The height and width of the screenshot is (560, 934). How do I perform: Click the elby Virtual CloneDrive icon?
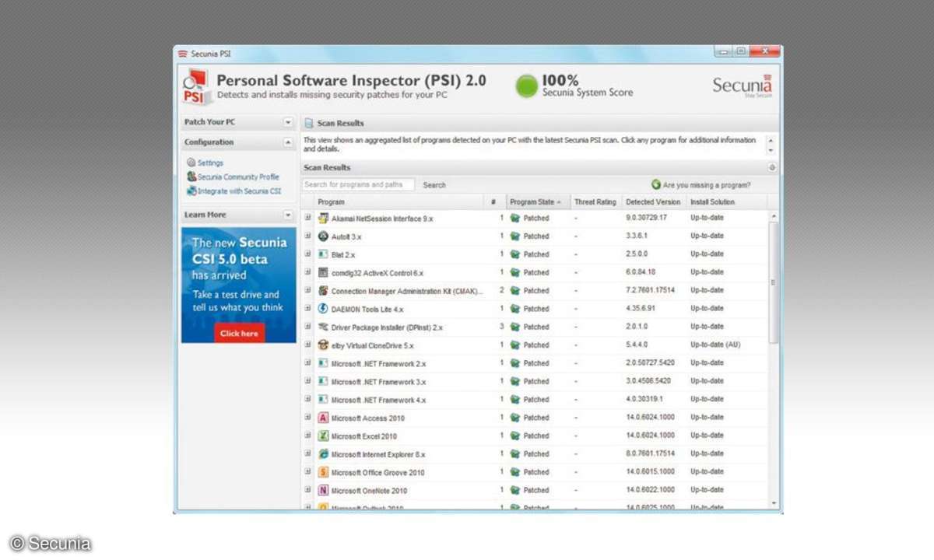tap(324, 345)
